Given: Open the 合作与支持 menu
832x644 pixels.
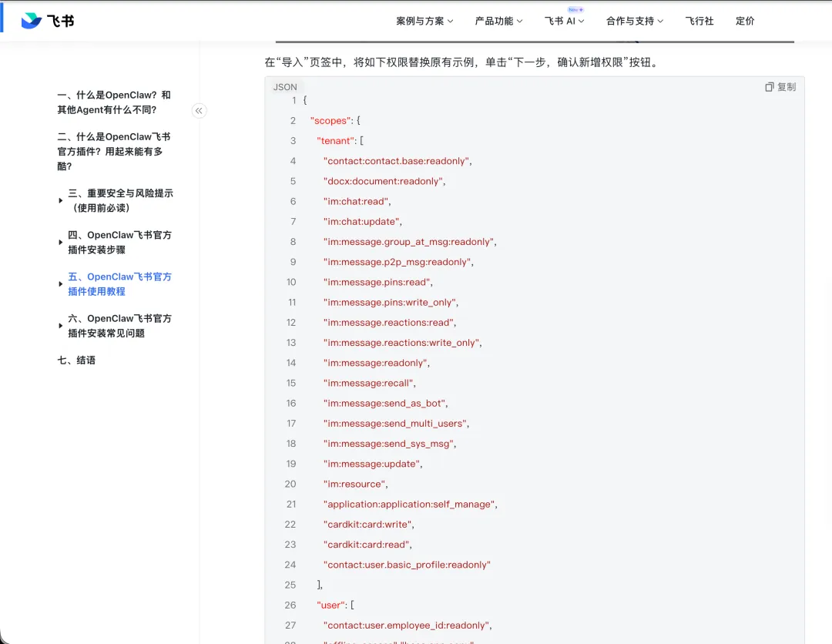Looking at the screenshot, I should (x=635, y=22).
